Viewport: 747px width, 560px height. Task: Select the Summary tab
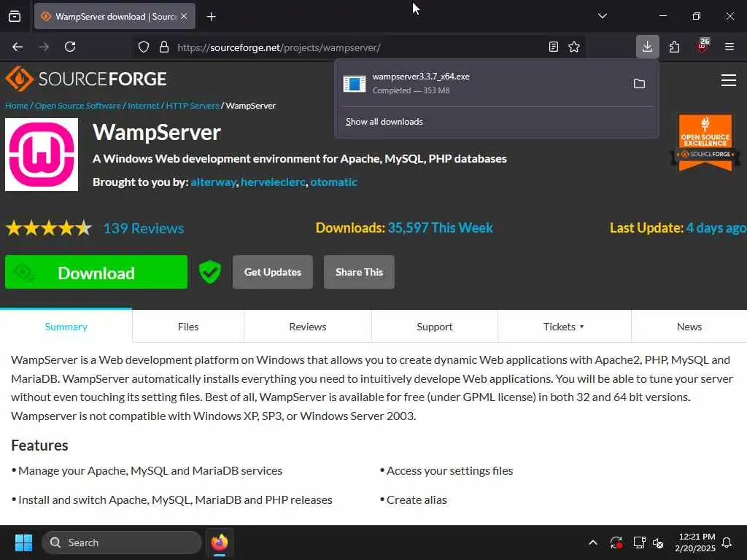coord(66,327)
